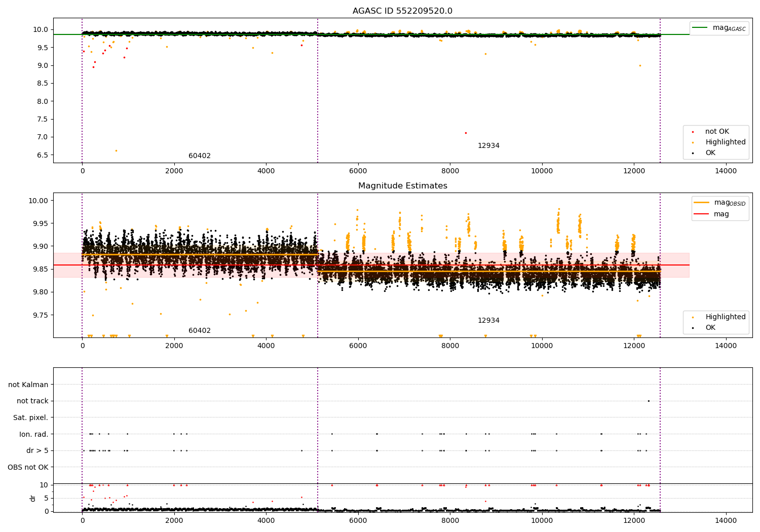Screen dimensions: 760x532
Task: Click the 'not track' flag marker near 12300
Action: tap(649, 401)
